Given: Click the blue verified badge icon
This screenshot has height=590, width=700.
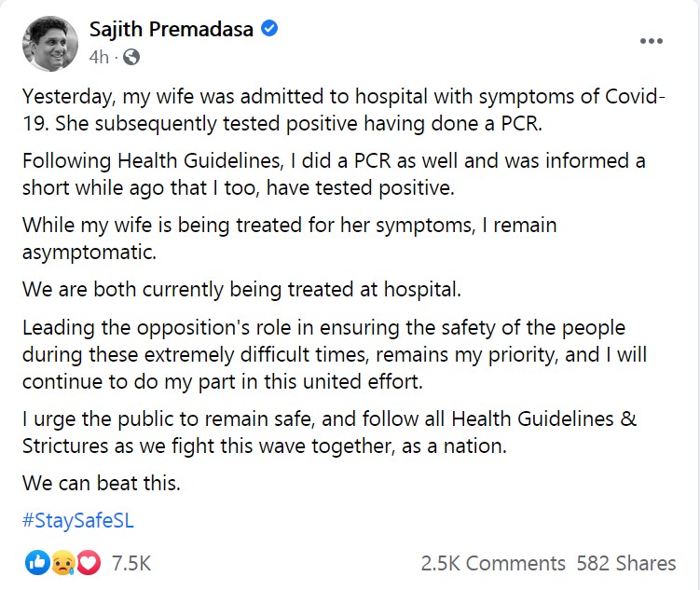Looking at the screenshot, I should click(x=269, y=29).
